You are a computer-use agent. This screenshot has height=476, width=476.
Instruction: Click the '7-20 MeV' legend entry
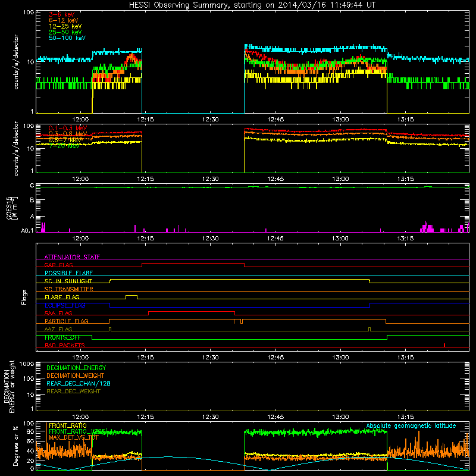click(x=64, y=146)
